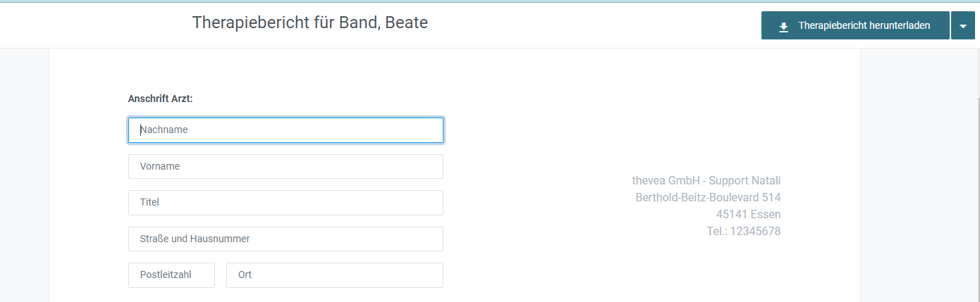Select the Vorname text field
This screenshot has height=302, width=980.
pyautogui.click(x=286, y=167)
